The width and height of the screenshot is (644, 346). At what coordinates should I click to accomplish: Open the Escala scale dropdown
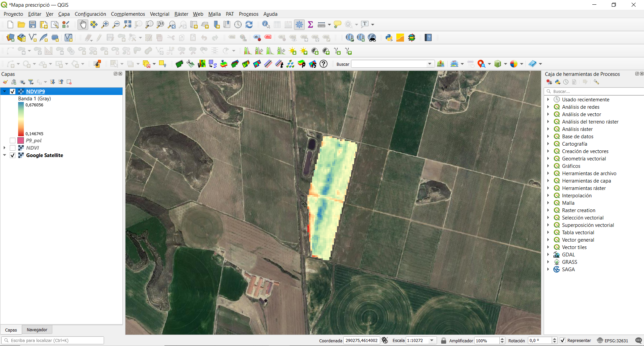432,341
